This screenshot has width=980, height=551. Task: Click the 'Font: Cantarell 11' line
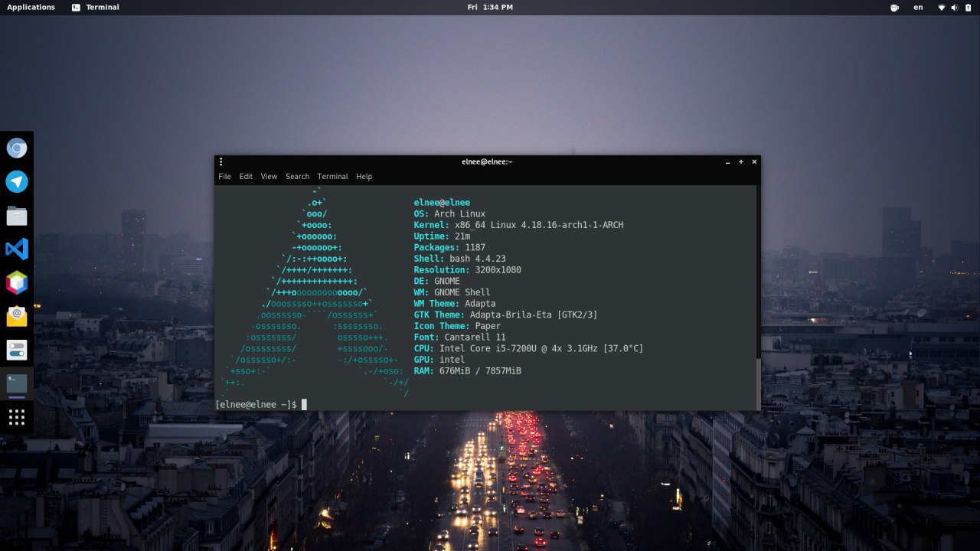(x=459, y=337)
